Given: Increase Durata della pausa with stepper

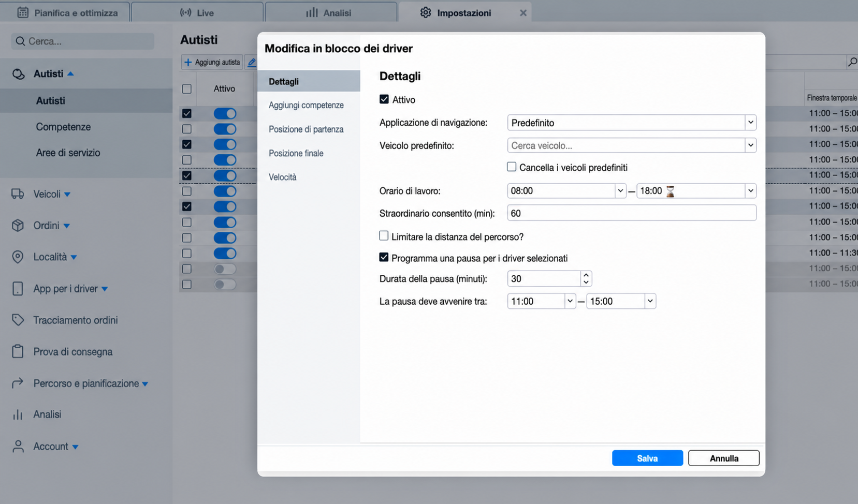Looking at the screenshot, I should point(586,275).
